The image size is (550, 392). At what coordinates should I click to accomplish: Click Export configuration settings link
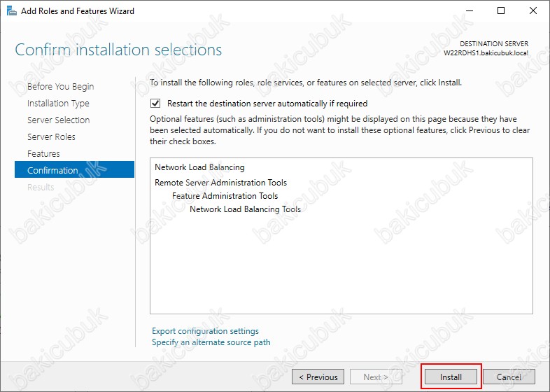tap(205, 331)
